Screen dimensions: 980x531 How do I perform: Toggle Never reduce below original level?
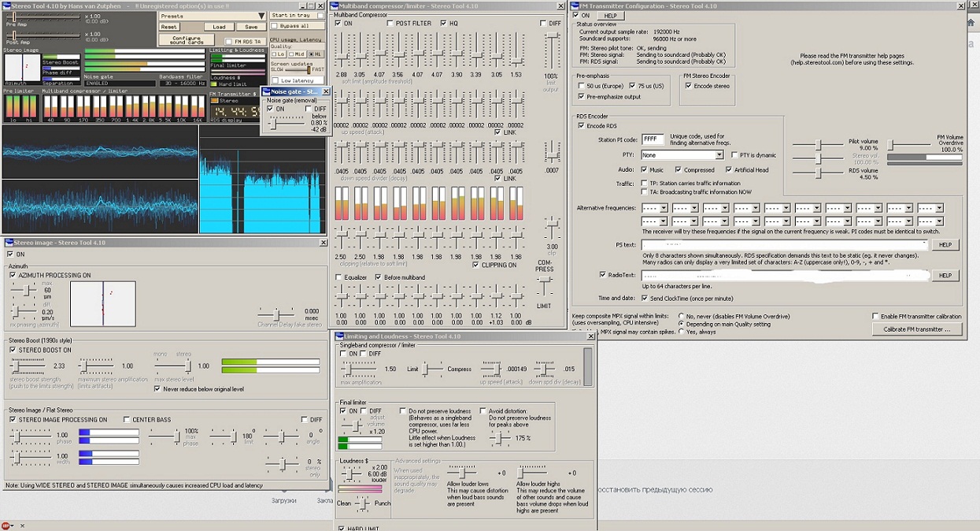pos(157,388)
